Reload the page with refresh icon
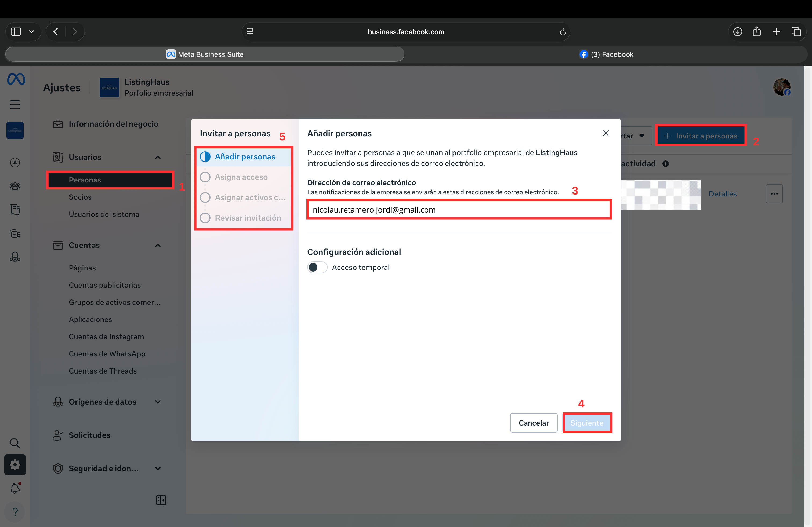The image size is (812, 527). [563, 32]
